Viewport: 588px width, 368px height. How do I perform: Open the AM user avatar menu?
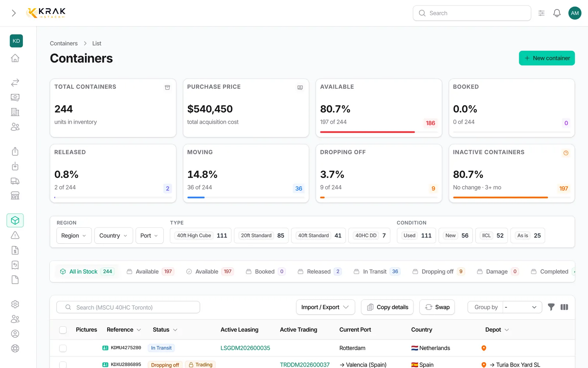point(575,13)
